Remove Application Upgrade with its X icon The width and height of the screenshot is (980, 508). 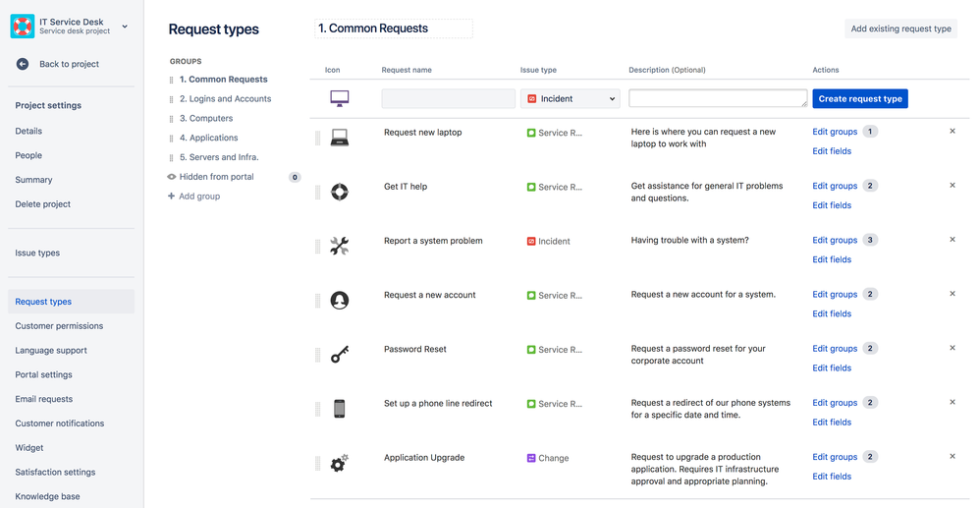click(952, 456)
